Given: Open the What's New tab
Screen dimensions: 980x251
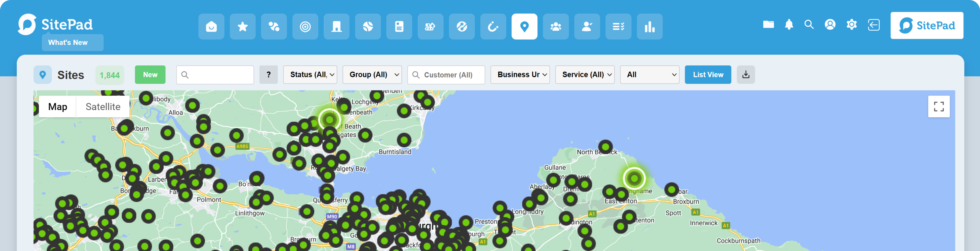Looking at the screenshot, I should 72,43.
